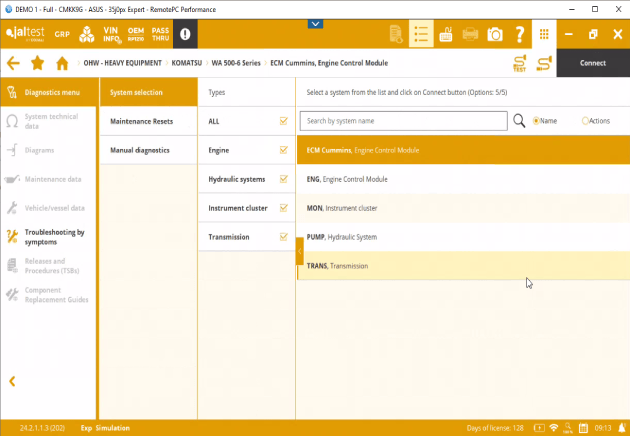Open the Pass Thru mode
Image resolution: width=630 pixels, height=436 pixels.
coord(160,34)
